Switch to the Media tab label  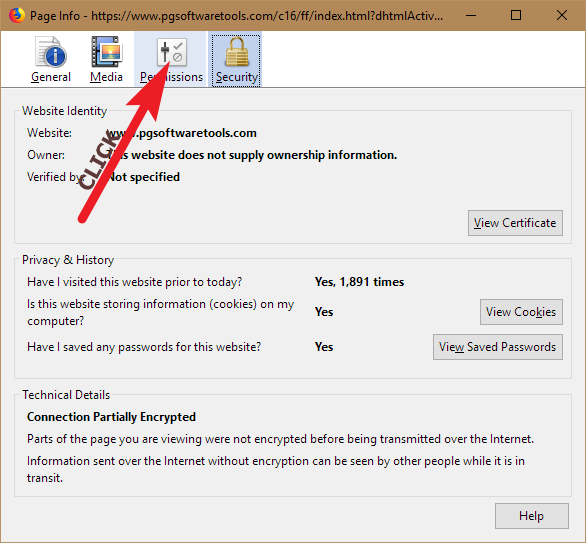[x=107, y=77]
